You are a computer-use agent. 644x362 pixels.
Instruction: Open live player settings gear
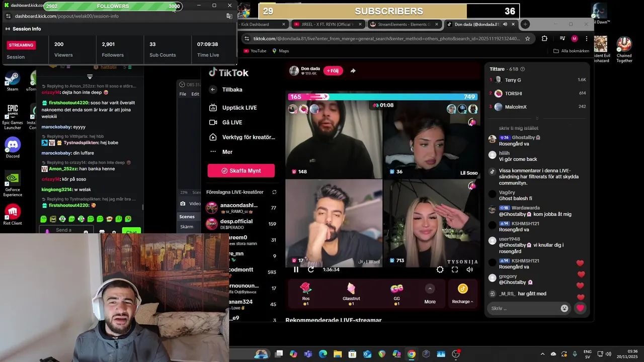(440, 269)
